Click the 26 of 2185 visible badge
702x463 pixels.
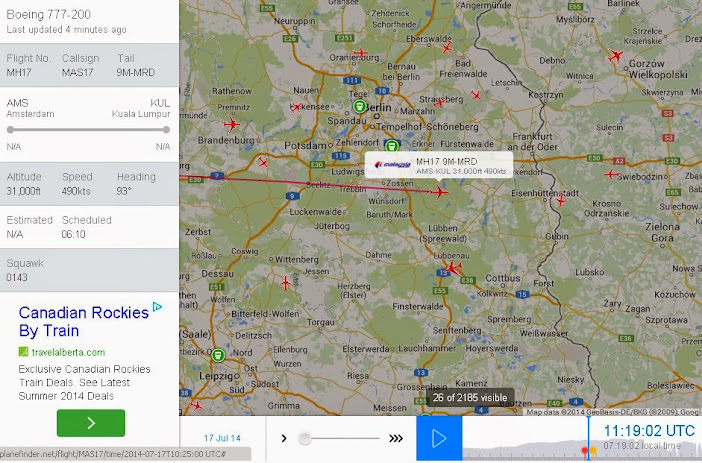coord(470,398)
